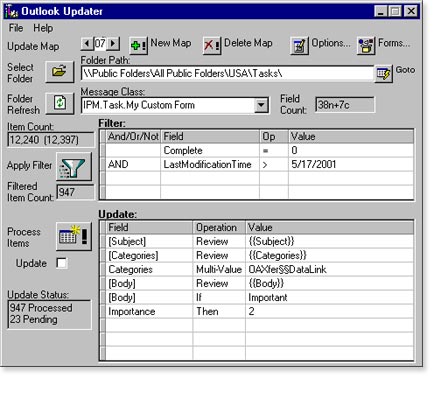
Task: Click the filter value 5/17/2001
Action: pos(351,164)
